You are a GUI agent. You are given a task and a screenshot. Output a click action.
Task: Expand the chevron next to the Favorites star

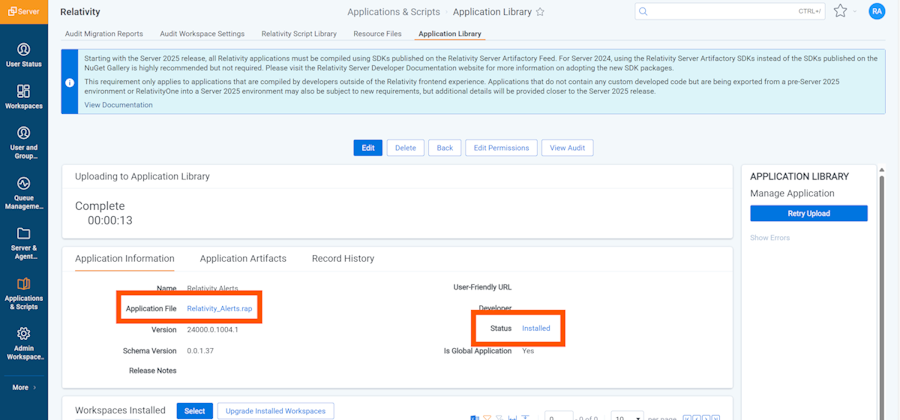(x=855, y=11)
